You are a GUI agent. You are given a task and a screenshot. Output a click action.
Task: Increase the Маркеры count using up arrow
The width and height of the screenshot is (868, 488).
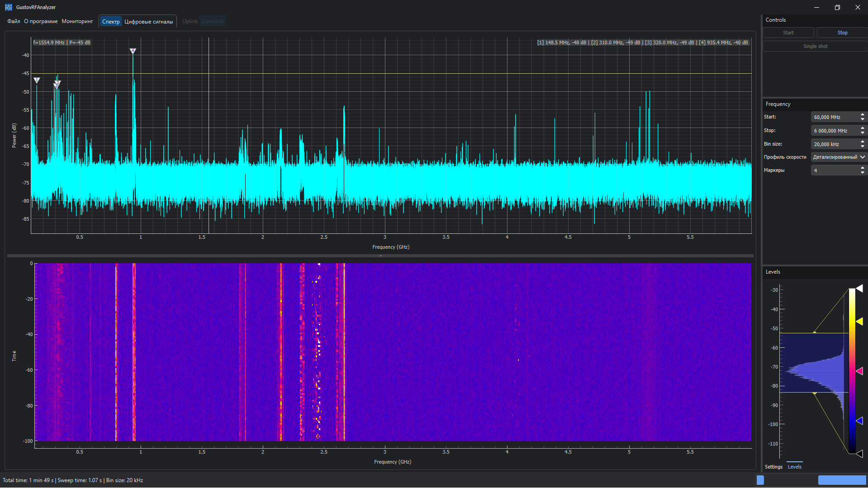[x=863, y=168]
